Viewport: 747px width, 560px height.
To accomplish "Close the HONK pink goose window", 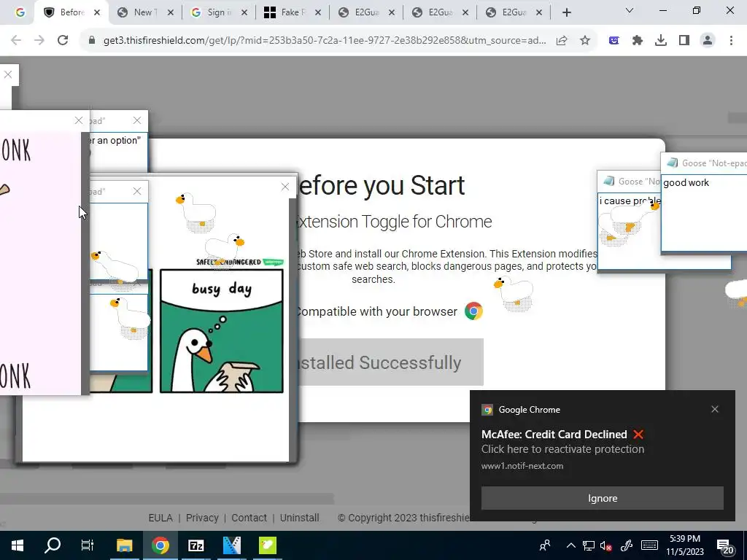I will tap(79, 120).
